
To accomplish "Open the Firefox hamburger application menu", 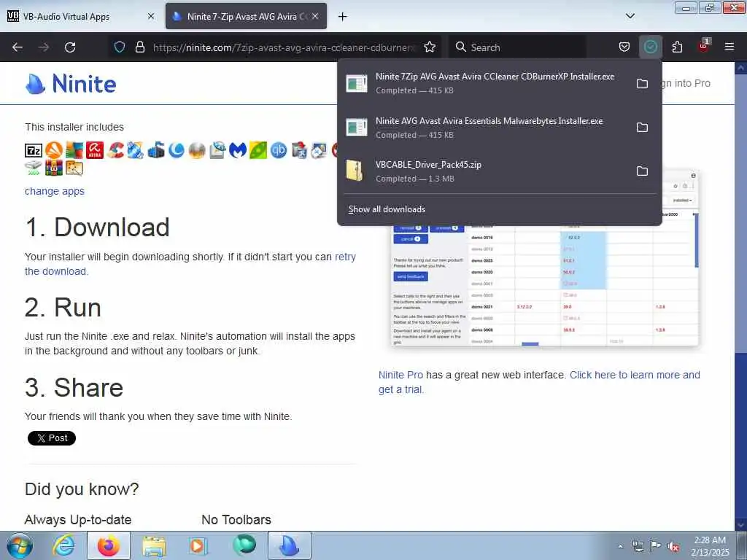I will point(729,47).
